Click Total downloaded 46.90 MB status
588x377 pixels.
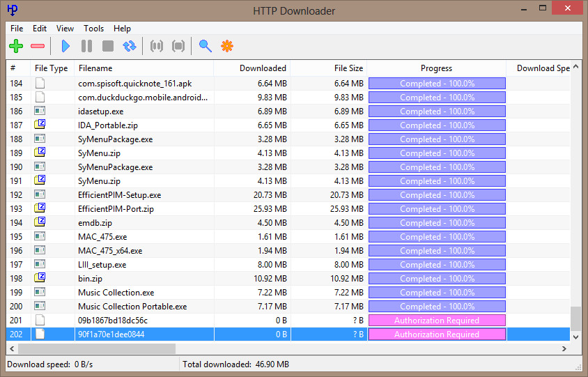pyautogui.click(x=235, y=364)
